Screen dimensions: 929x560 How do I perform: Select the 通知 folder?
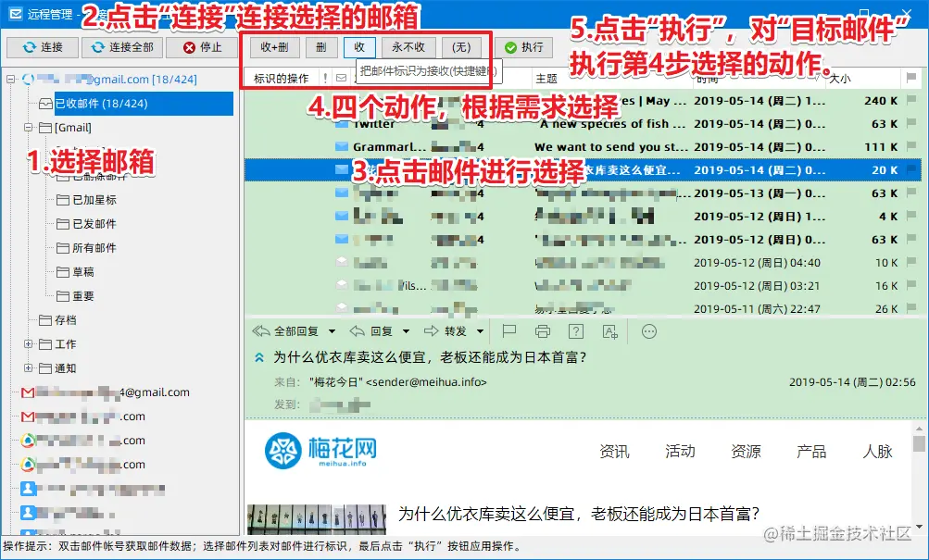pyautogui.click(x=57, y=368)
